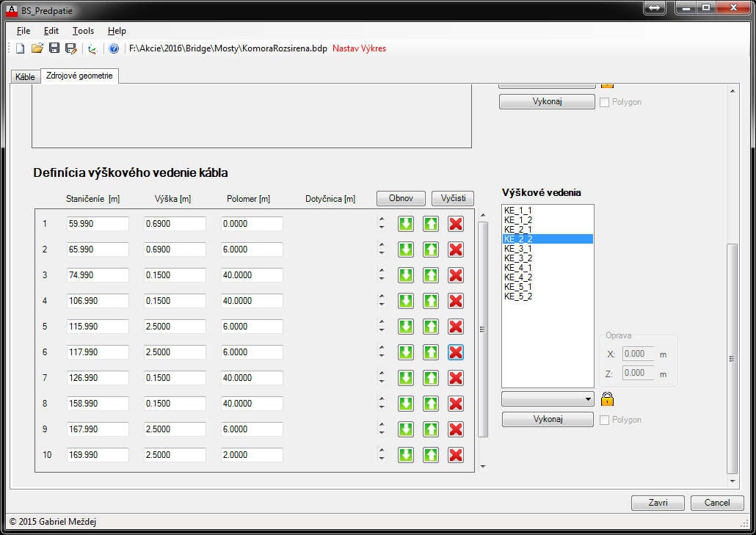Select KE_3_1 in the Výškové vedenia list

click(517, 248)
